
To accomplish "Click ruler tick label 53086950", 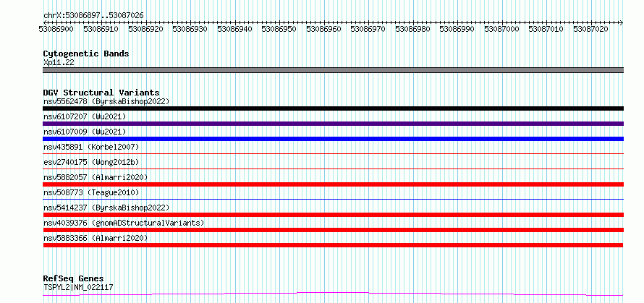I will (279, 29).
